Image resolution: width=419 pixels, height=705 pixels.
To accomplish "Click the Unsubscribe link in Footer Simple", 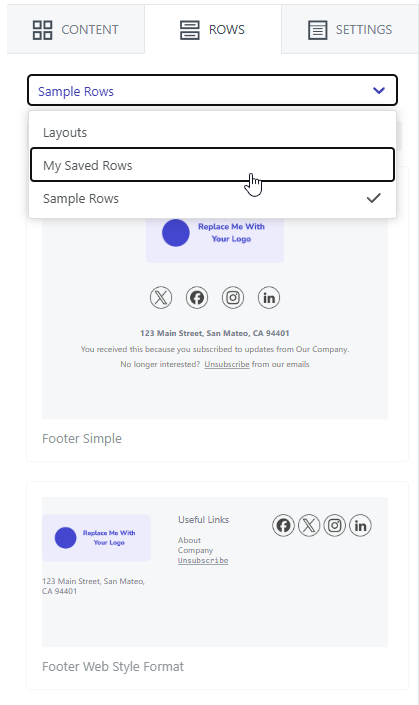I will pos(227,364).
